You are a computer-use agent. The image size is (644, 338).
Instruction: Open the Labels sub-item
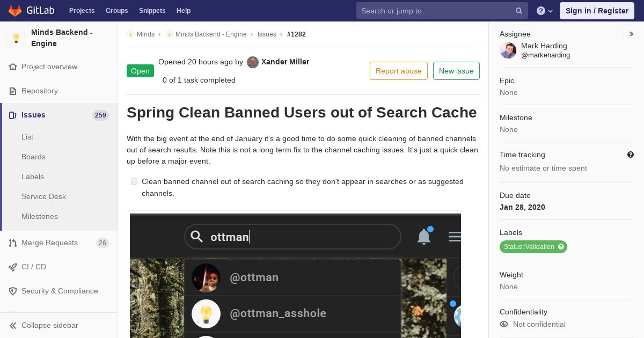click(33, 177)
